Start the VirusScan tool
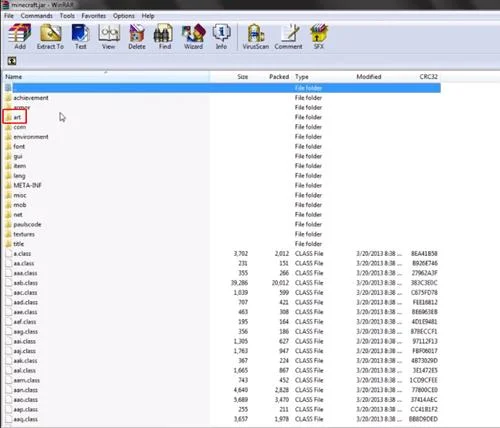Screen dimensions: 500x428 pos(256,37)
